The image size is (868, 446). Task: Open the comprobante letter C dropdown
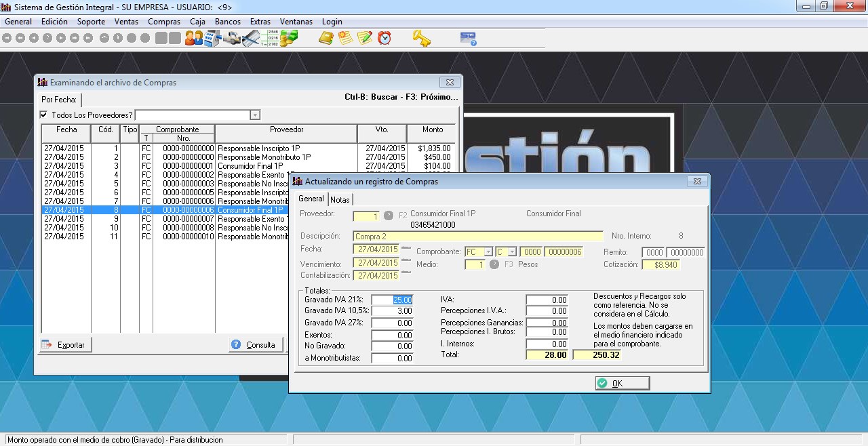coord(512,252)
